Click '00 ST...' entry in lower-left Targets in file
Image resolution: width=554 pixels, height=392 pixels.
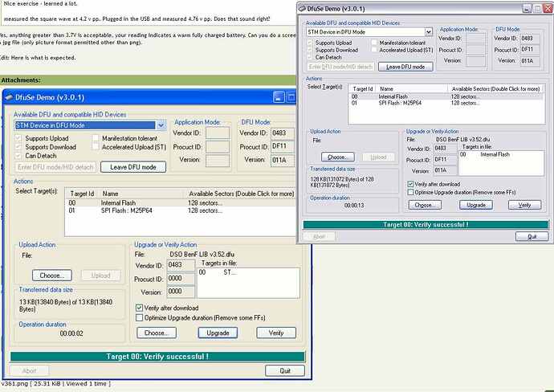pyautogui.click(x=218, y=272)
